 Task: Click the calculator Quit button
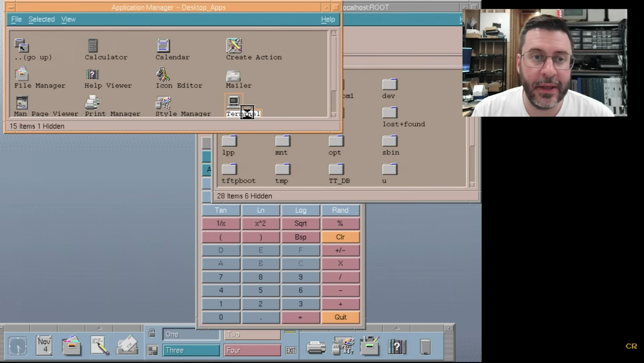[x=340, y=317]
